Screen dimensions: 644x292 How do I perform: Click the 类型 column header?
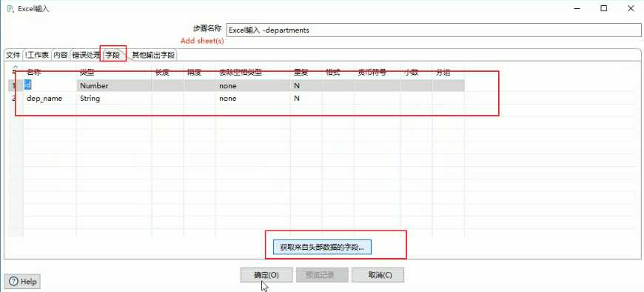114,73
